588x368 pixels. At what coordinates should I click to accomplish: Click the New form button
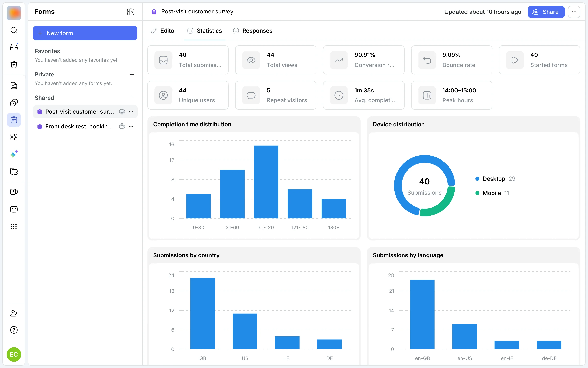85,33
